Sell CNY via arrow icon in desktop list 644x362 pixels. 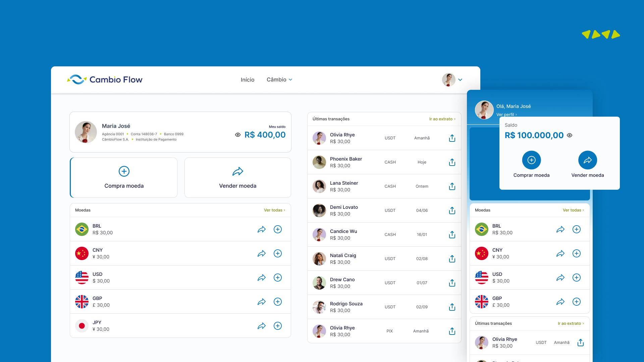[262, 253]
